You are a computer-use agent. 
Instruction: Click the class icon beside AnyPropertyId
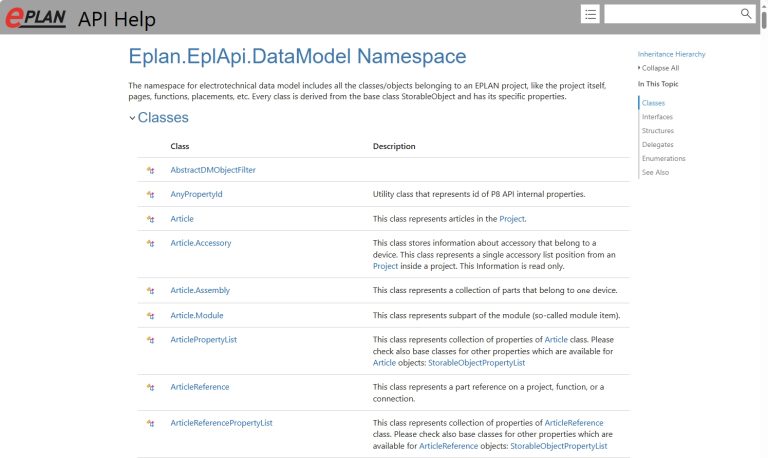[150, 194]
